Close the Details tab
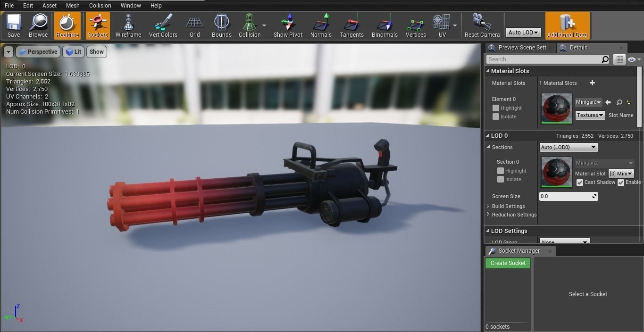This screenshot has height=332, width=644. tap(621, 48)
